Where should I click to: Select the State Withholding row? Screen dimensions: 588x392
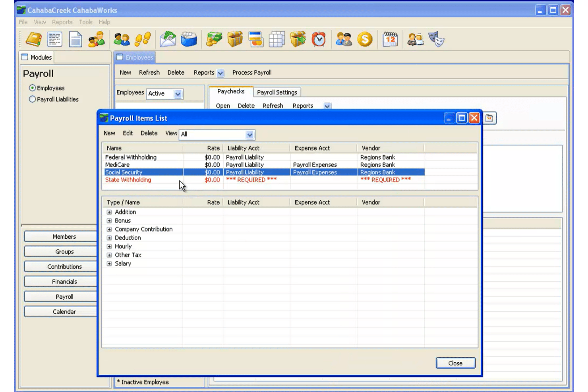[x=264, y=180]
